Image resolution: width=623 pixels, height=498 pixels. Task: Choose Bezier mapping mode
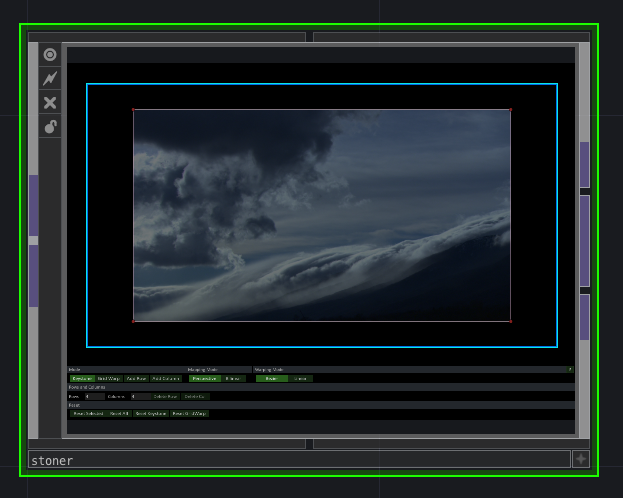(x=271, y=379)
